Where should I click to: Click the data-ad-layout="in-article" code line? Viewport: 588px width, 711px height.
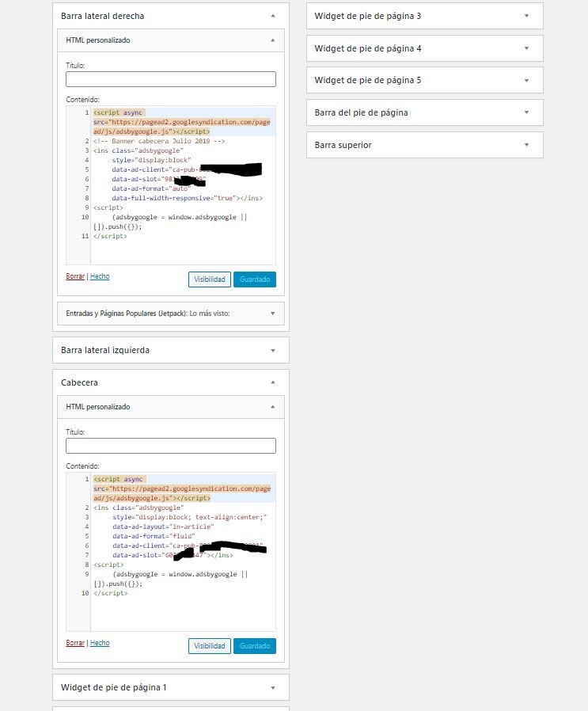point(163,527)
